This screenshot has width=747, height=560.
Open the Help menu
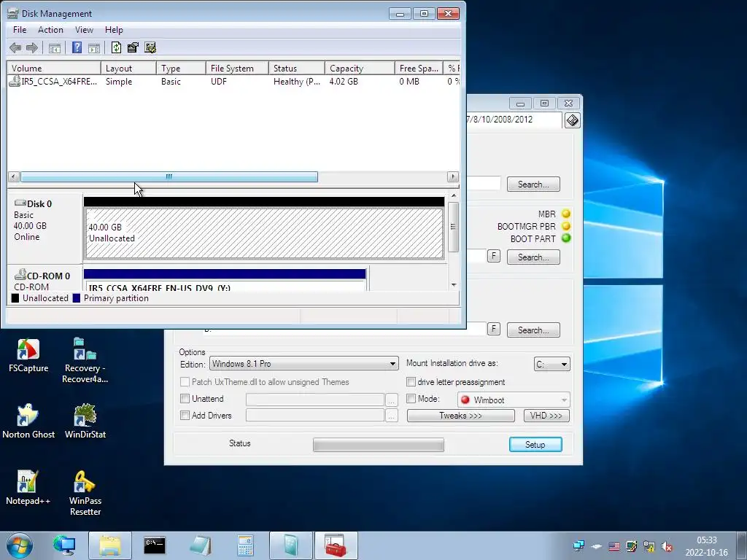tap(114, 29)
